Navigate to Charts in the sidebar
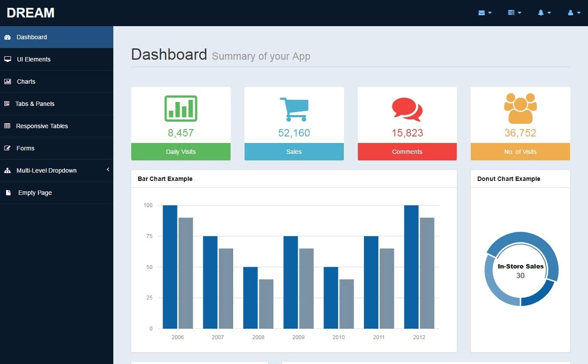 coord(26,82)
